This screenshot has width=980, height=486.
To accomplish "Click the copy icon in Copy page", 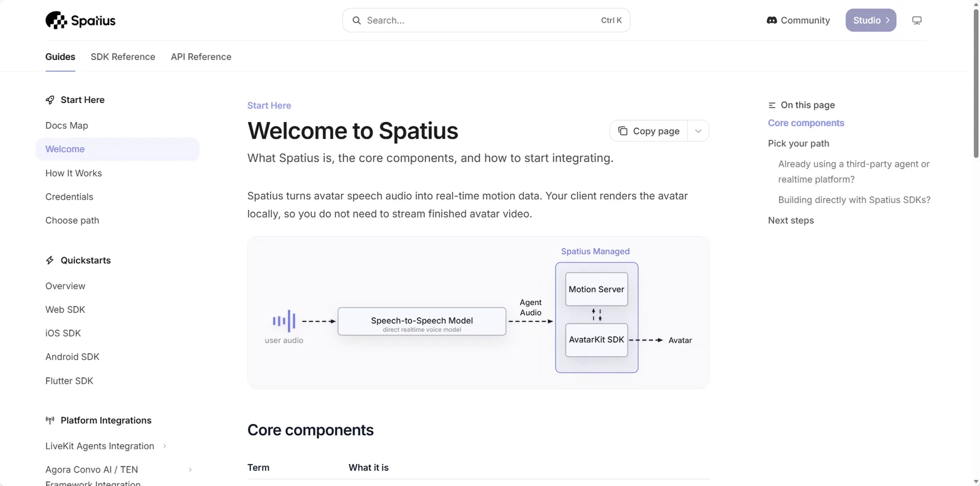I will coord(623,131).
